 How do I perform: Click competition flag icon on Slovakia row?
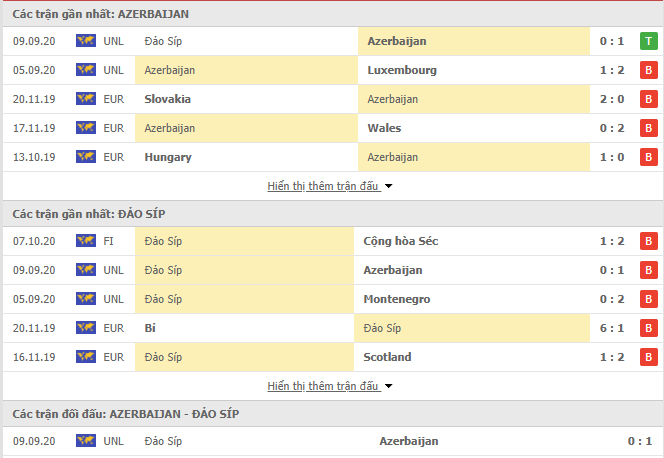[86, 99]
